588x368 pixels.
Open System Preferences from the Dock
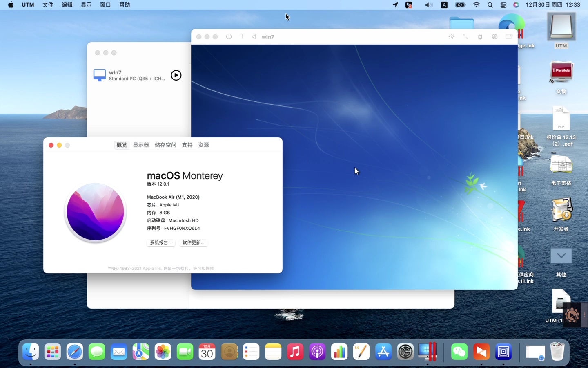pos(405,352)
